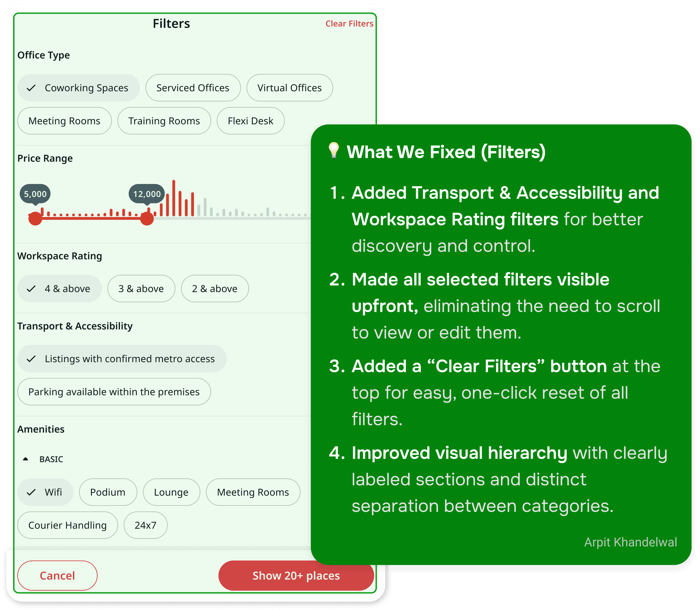Select 2 & above workspace rating
The width and height of the screenshot is (700, 610).
215,289
